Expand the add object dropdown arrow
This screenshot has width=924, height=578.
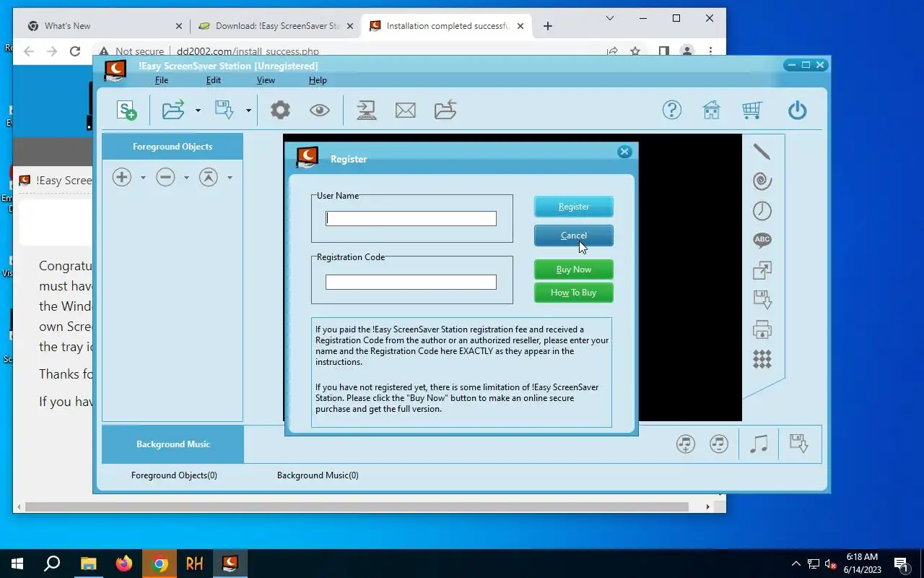pos(143,178)
